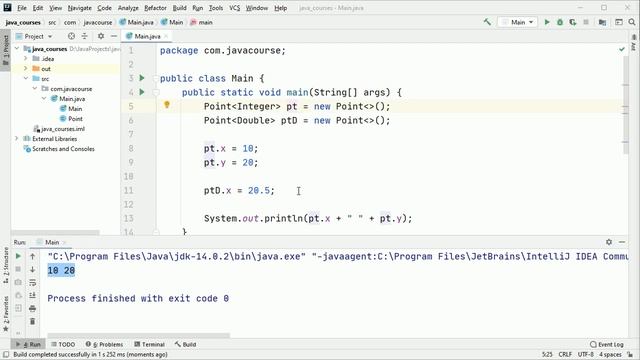Open the Refactor menu
This screenshot has width=640, height=360.
pos(155,8)
